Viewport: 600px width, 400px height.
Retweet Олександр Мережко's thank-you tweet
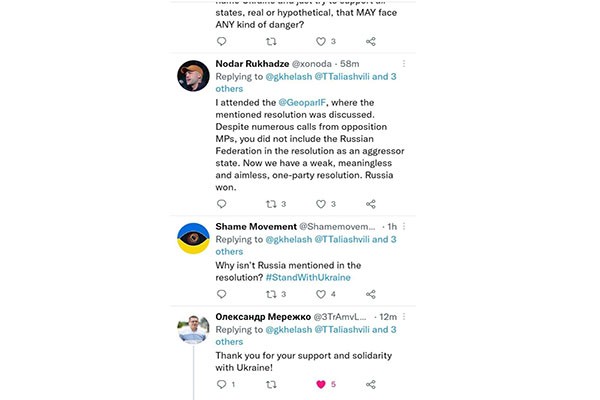271,384
